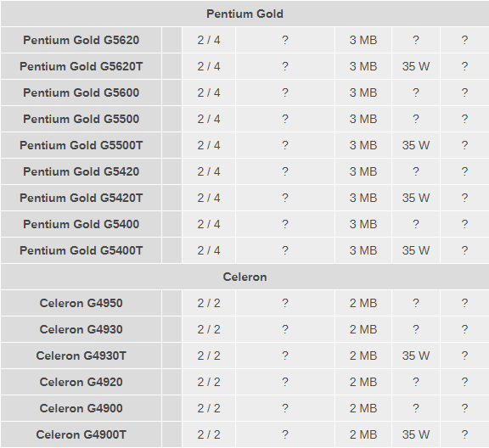Select the Pentium Gold G5500T row label

(x=81, y=145)
